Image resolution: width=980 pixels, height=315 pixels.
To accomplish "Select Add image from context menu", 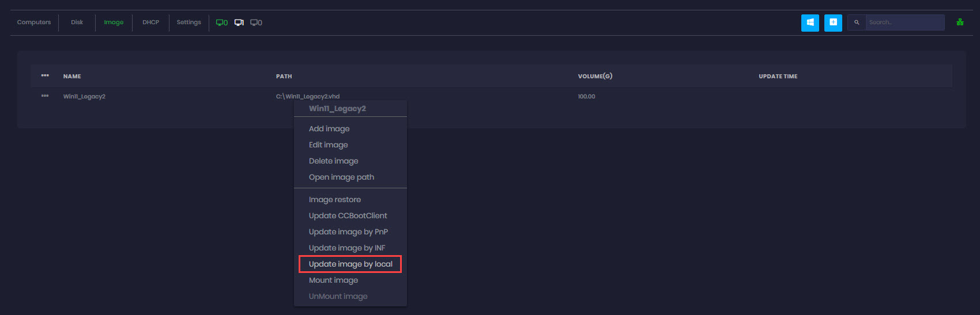I will [329, 129].
